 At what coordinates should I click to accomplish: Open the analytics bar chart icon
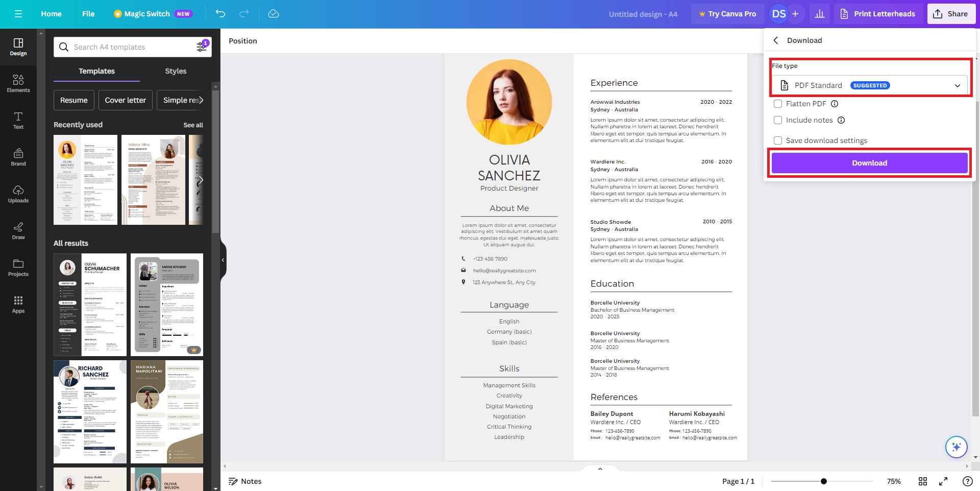click(820, 14)
